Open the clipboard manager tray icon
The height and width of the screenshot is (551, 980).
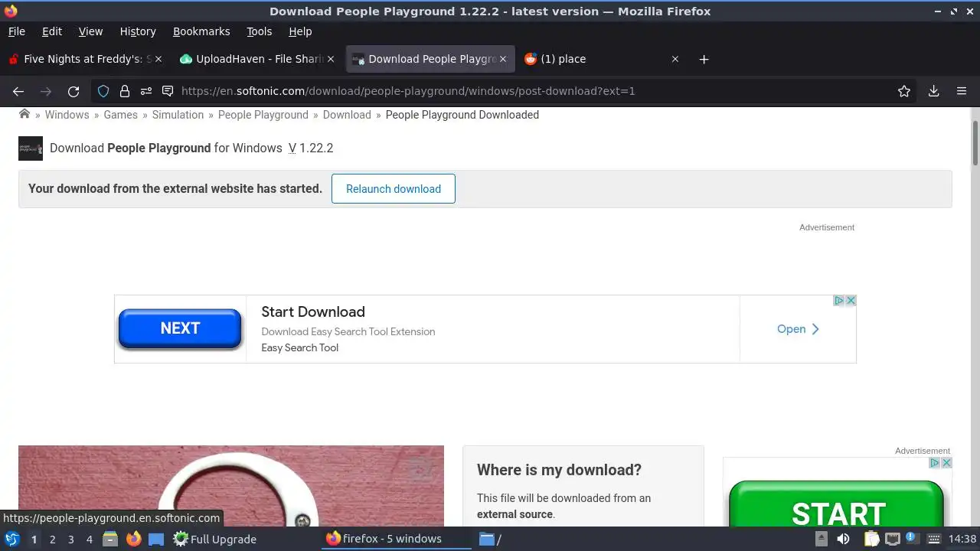[871, 539]
